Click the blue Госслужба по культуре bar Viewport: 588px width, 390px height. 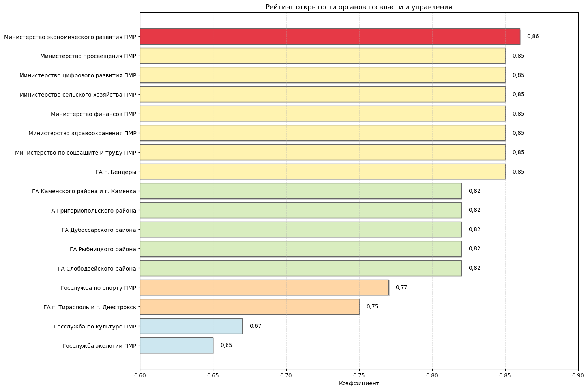click(x=191, y=327)
